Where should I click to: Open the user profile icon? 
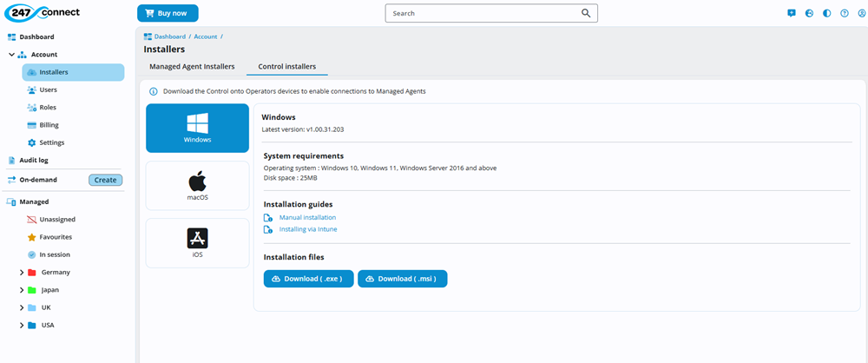coord(862,13)
